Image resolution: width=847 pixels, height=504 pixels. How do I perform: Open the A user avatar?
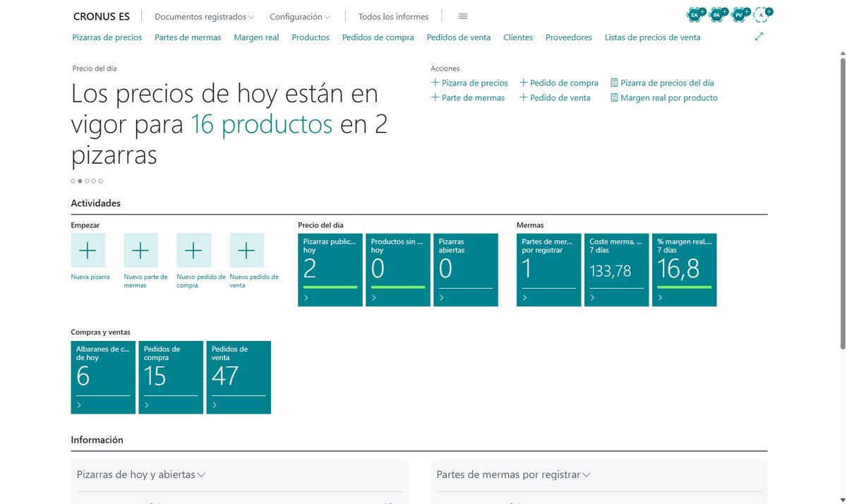tap(762, 14)
